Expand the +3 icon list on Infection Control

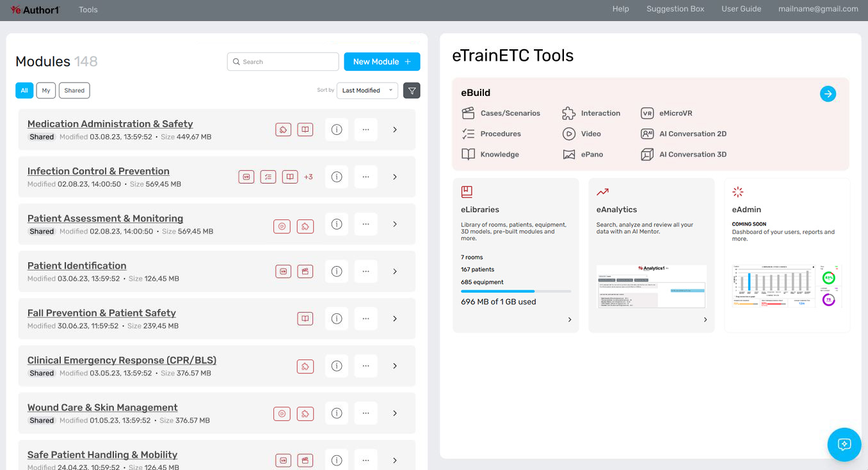[308, 176]
